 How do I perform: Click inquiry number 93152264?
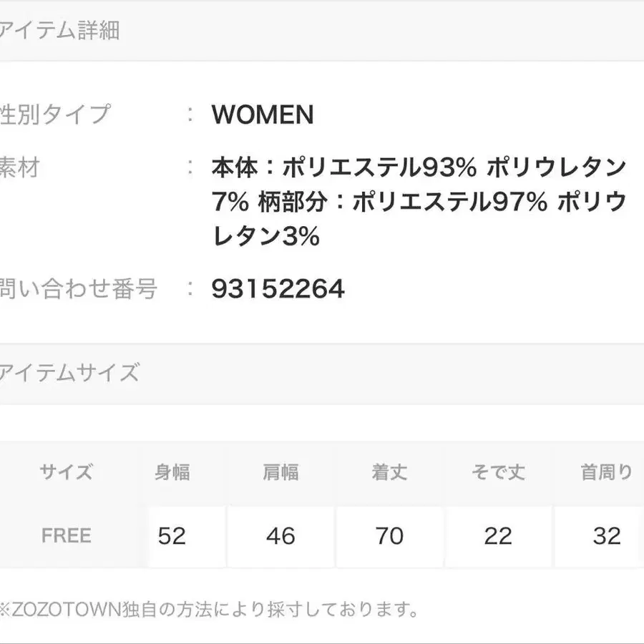(278, 289)
